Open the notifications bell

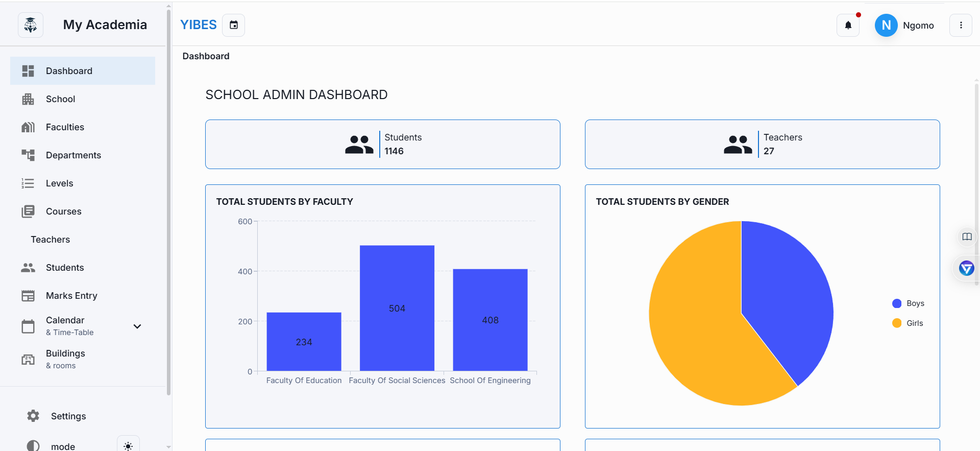(x=848, y=25)
